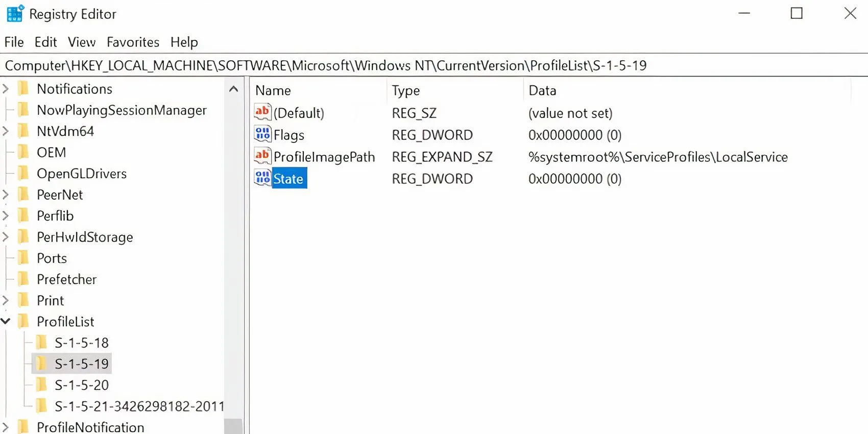868x434 pixels.
Task: Open the File menu
Action: click(14, 42)
